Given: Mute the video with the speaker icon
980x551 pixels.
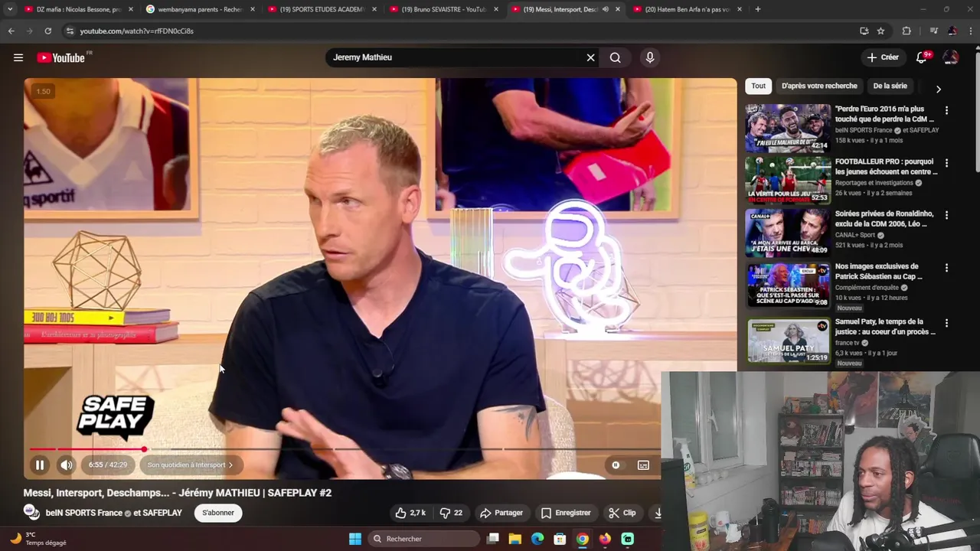Looking at the screenshot, I should (67, 465).
